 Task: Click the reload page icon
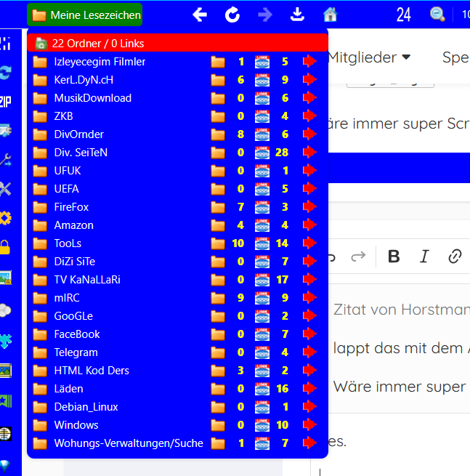(x=232, y=15)
